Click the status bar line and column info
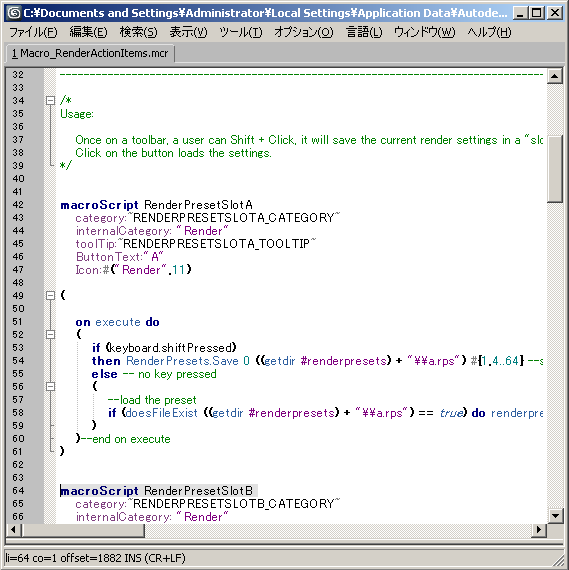 coord(95,558)
